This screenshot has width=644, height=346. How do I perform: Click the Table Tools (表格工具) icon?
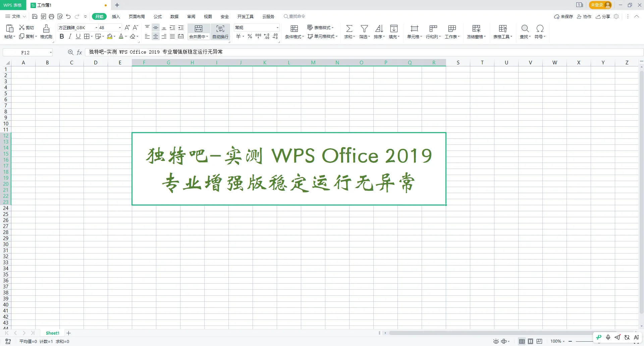(503, 28)
